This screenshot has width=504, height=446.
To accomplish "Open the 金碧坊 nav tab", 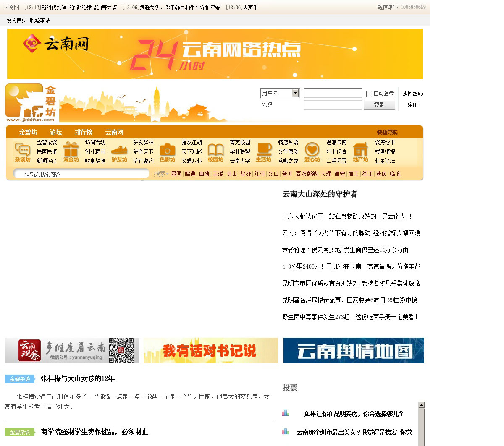I will click(28, 132).
